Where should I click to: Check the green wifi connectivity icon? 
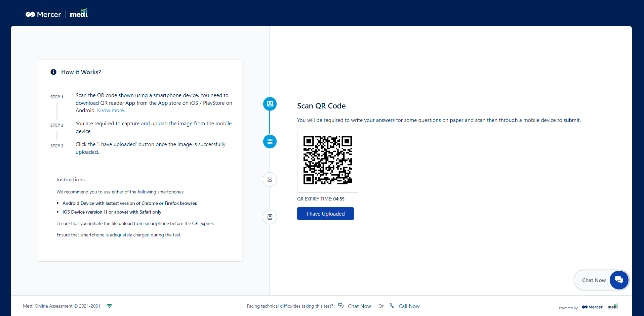(109, 306)
